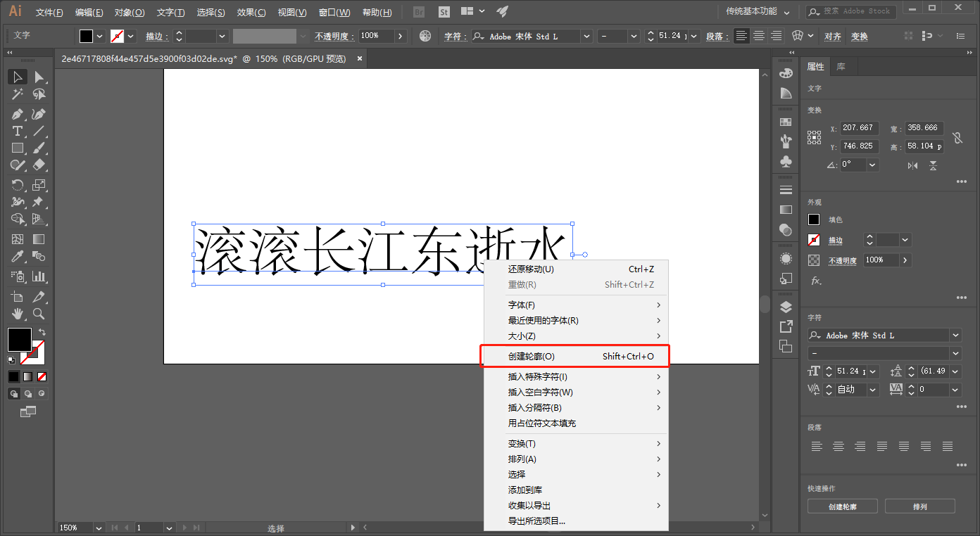Viewport: 980px width, 536px height.
Task: Expand font family dropdown in the properties panel
Action: pos(955,336)
